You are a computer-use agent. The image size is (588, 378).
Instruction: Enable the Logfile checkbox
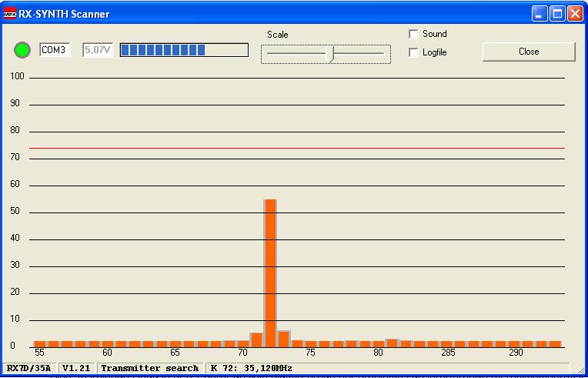[413, 52]
